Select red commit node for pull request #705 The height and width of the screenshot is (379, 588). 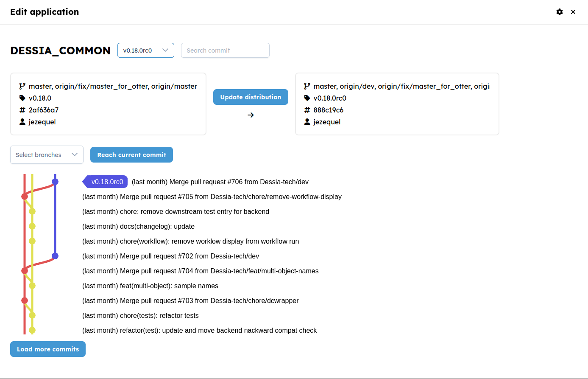pyautogui.click(x=25, y=197)
